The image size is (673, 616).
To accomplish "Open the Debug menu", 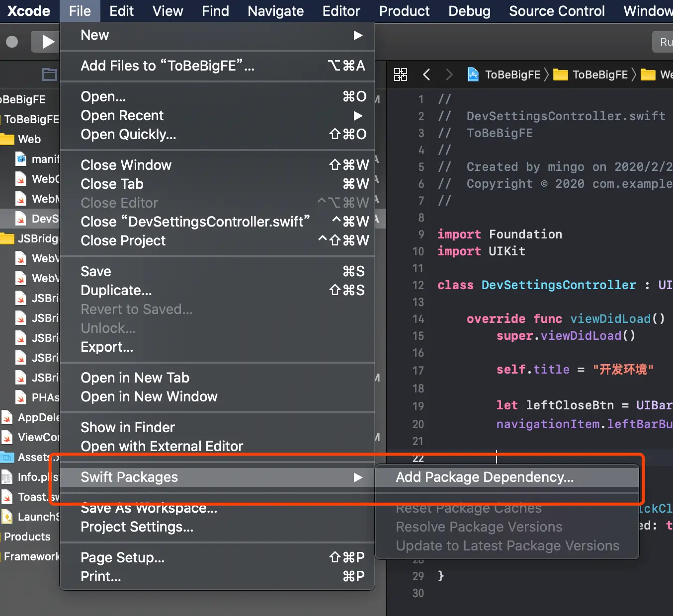I will pos(470,11).
